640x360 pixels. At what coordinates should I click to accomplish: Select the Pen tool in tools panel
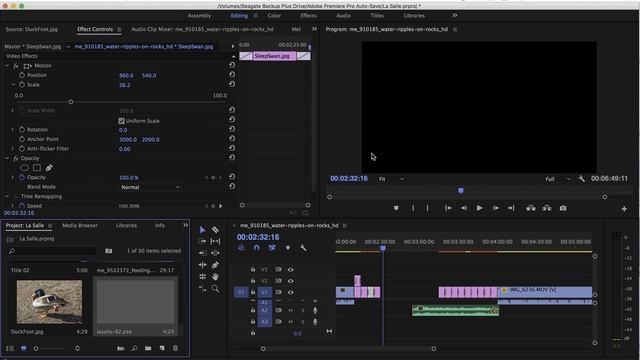point(215,265)
